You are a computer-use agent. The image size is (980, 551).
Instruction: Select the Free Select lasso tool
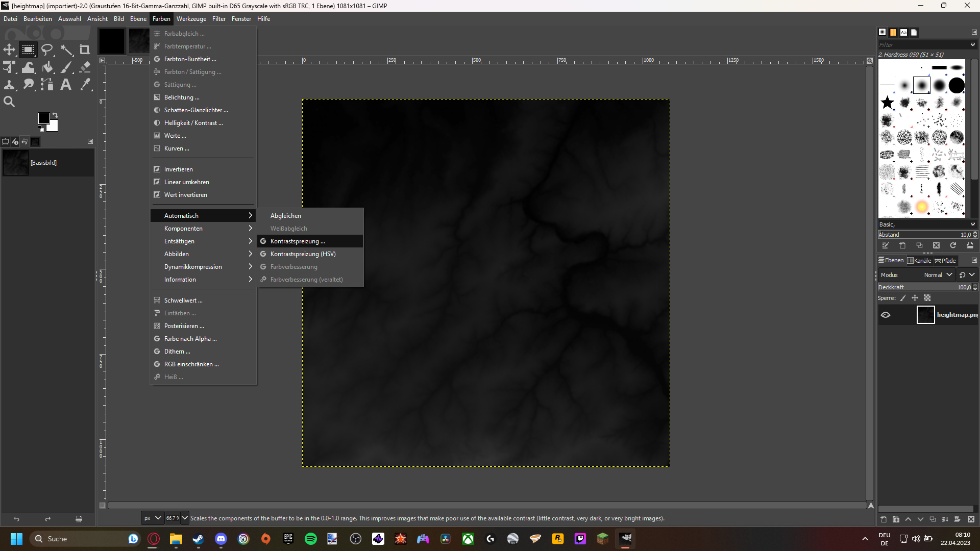[x=47, y=49]
